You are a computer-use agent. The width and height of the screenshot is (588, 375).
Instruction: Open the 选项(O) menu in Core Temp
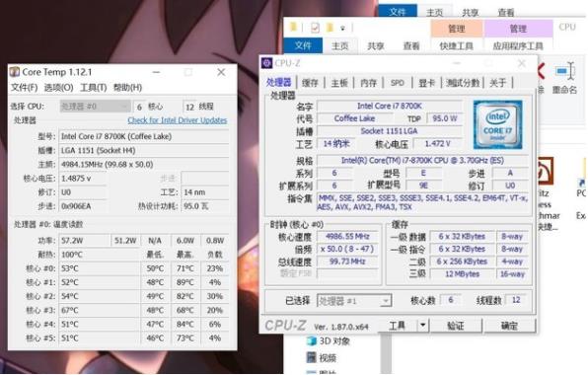[x=58, y=88]
